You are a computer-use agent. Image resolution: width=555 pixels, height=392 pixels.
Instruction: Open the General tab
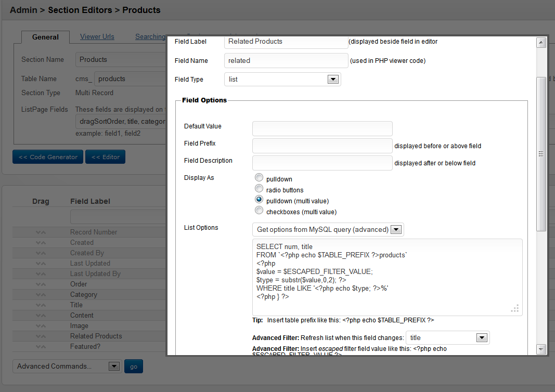45,37
